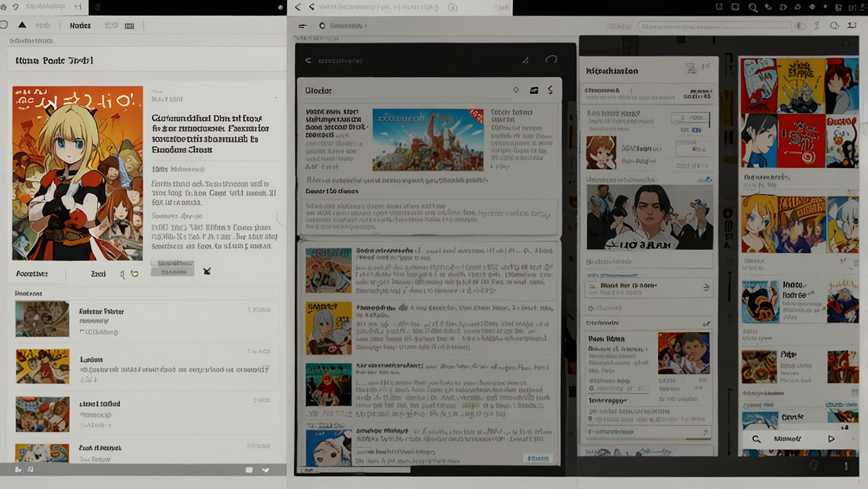868x489 pixels.
Task: Open the top-left comic cover in far-right grid
Action: click(x=758, y=85)
